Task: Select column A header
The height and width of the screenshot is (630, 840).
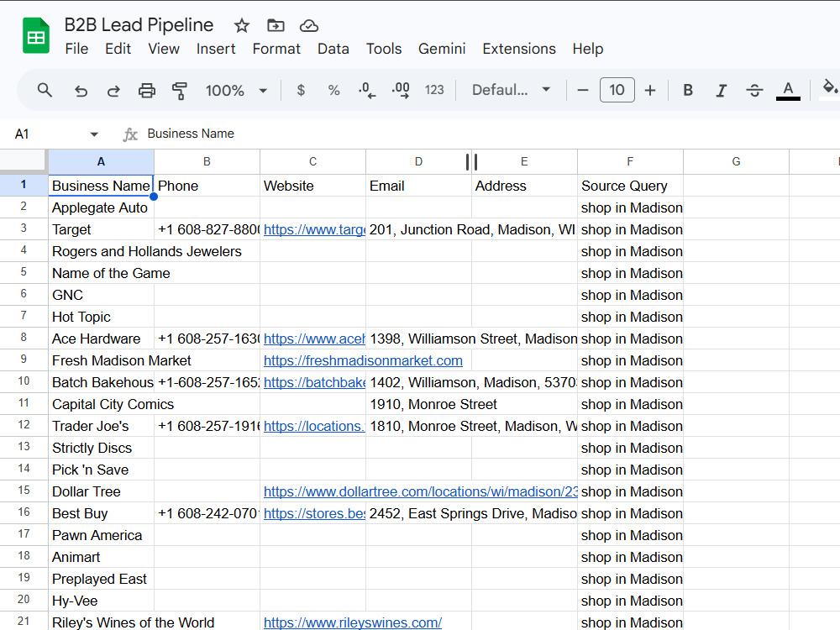Action: tap(102, 161)
